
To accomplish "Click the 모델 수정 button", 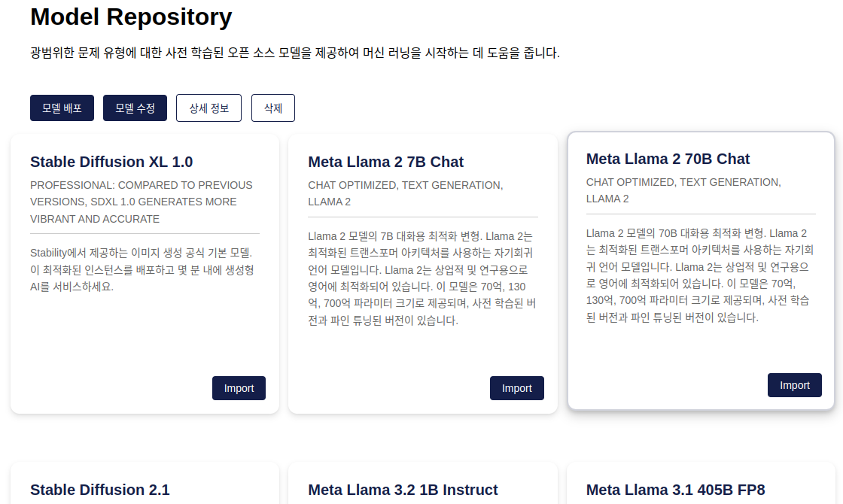I will [x=135, y=108].
